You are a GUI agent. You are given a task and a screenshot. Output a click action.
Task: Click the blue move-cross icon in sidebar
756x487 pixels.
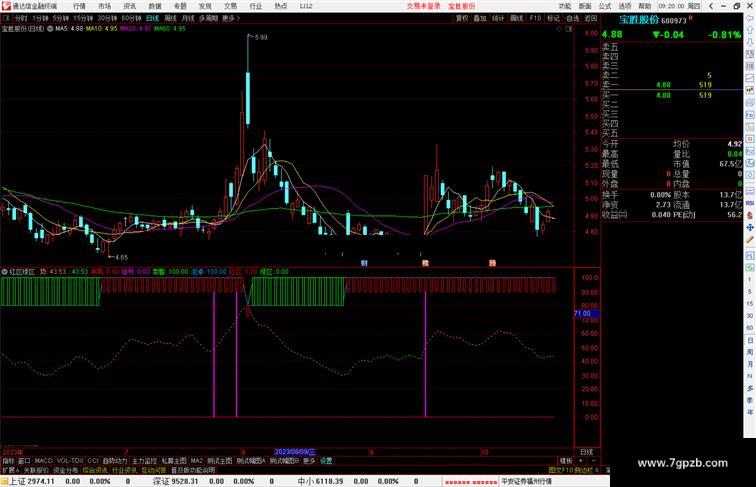(x=750, y=227)
